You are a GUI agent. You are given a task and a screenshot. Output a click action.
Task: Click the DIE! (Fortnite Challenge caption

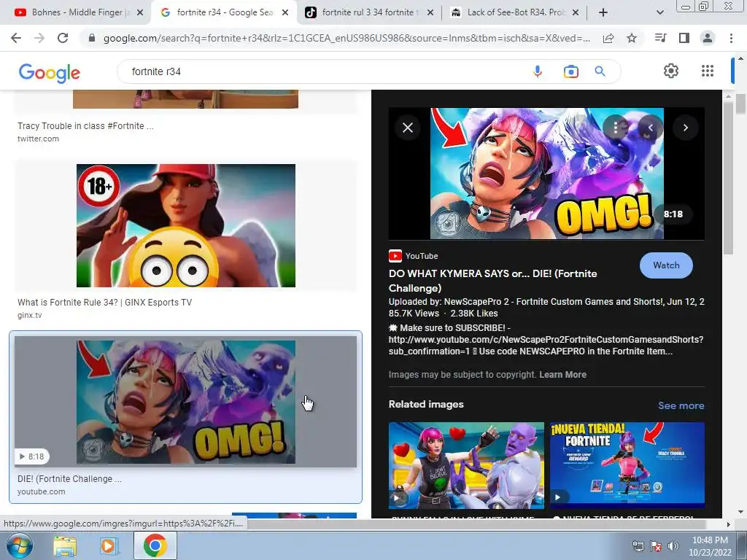[69, 478]
